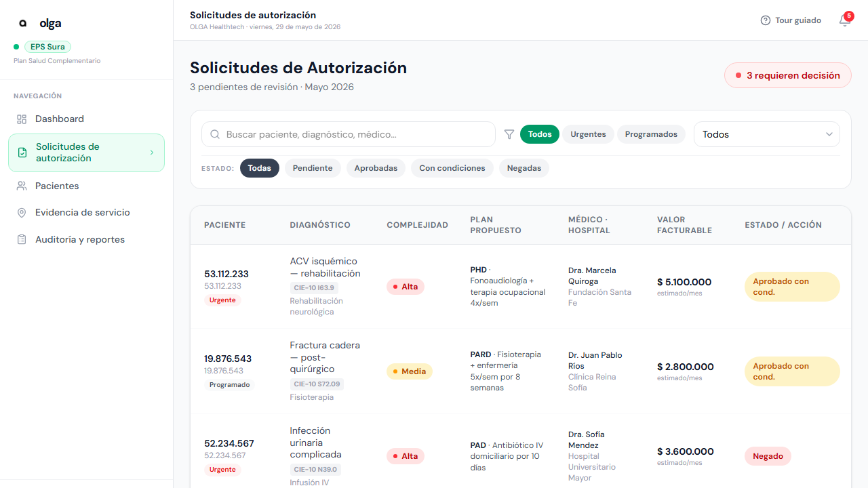Click Dra. Marcela Quiroga name
This screenshot has width=868, height=488.
coord(592,276)
